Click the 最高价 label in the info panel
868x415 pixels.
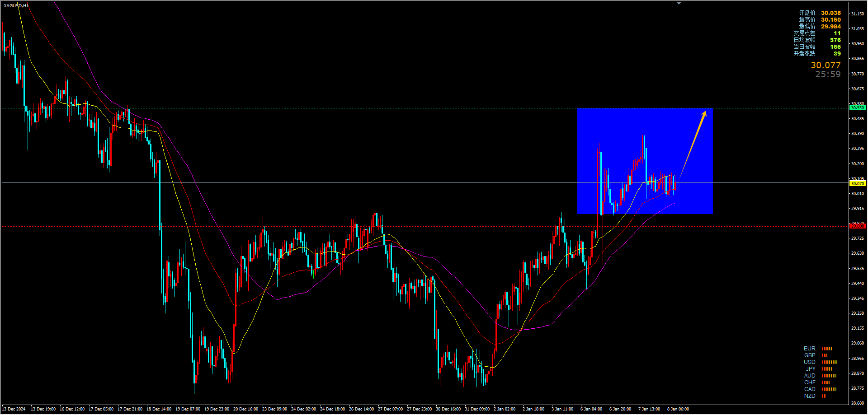click(x=807, y=20)
